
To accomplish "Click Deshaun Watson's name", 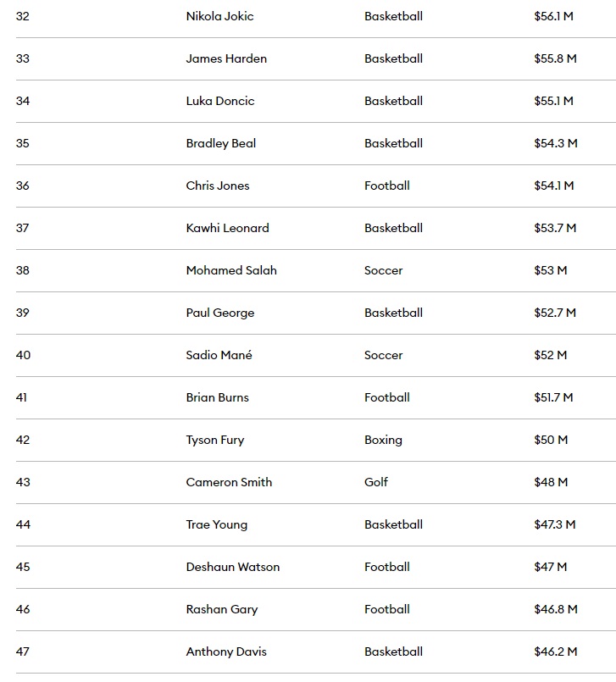I will (233, 567).
